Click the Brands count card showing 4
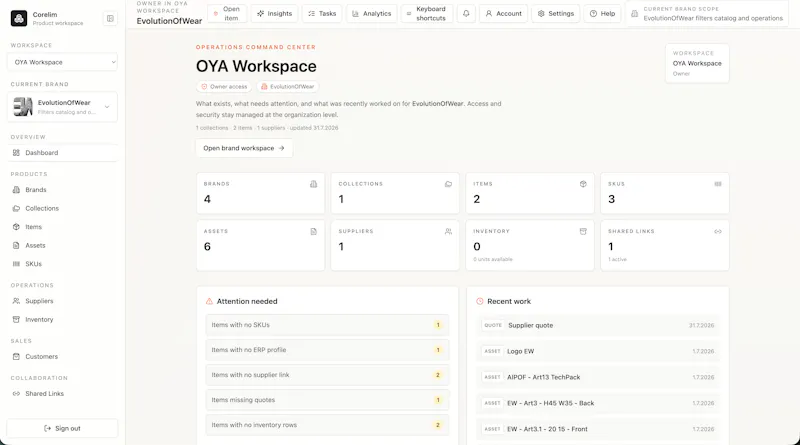Screen dimensions: 800x445 (260, 193)
